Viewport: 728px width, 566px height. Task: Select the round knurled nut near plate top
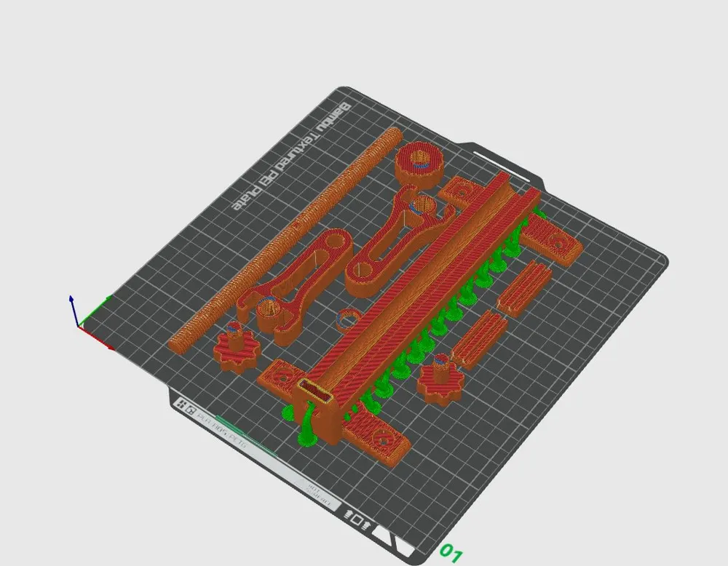(419, 165)
